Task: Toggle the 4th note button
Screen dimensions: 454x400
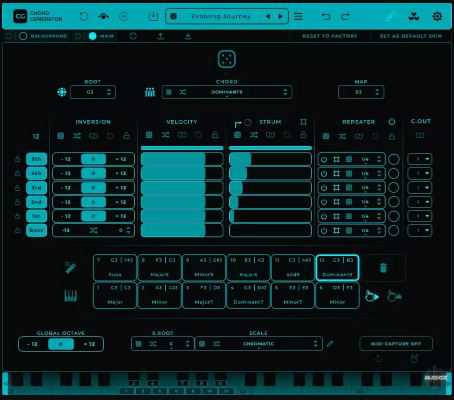Action: click(x=36, y=173)
